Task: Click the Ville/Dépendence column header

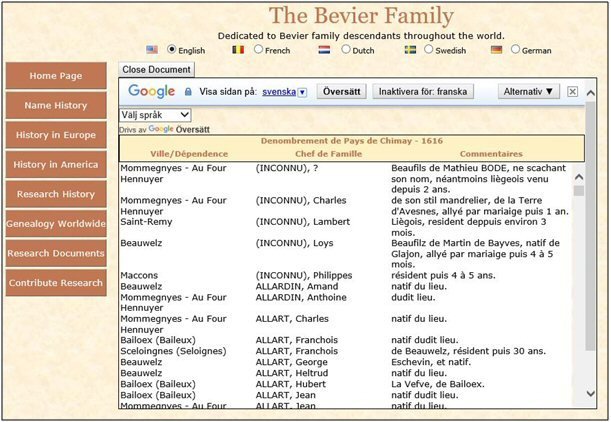Action: 189,154
